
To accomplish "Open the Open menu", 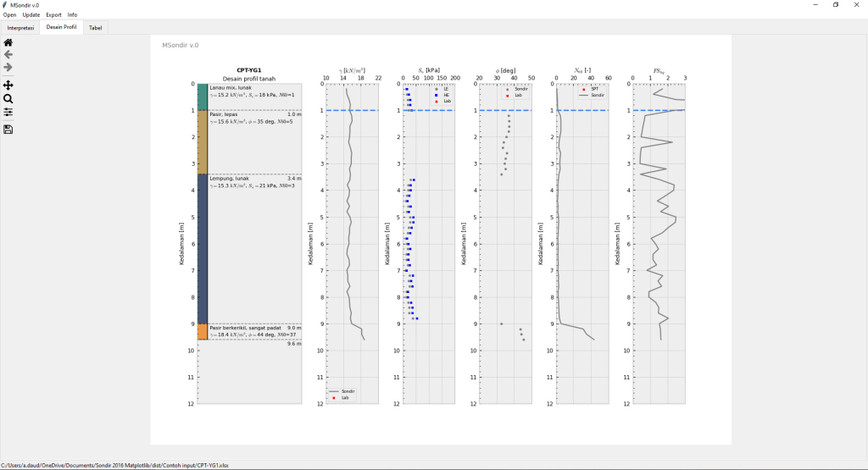I will [x=9, y=15].
